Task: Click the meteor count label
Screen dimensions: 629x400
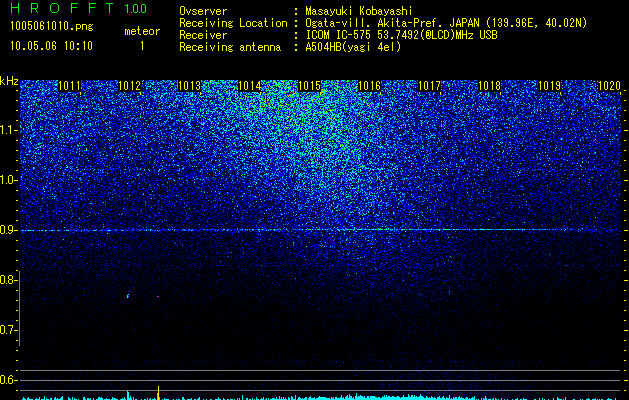Action: pos(142,31)
